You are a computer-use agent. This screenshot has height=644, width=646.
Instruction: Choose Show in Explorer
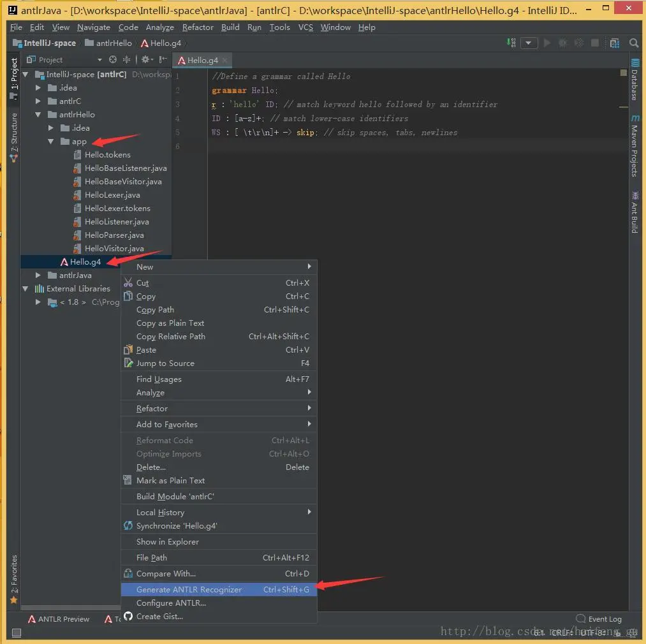point(219,542)
